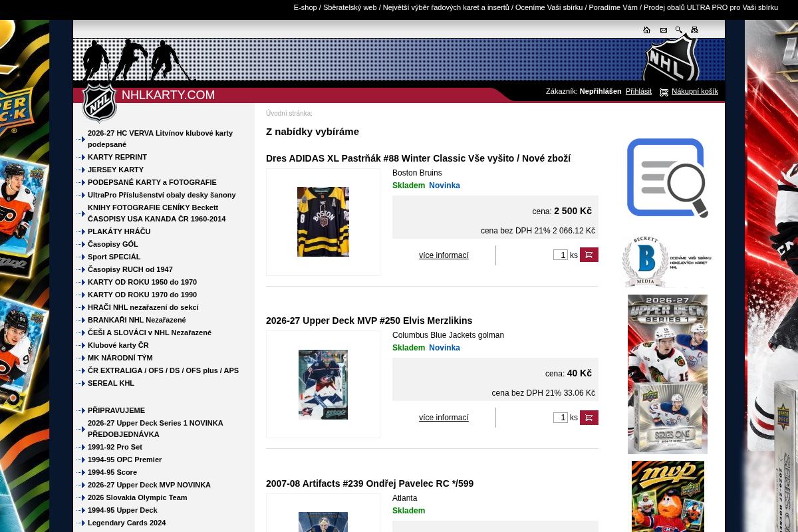Viewport: 798px width, 532px height.
Task: Open ČR EXTRALIGA / OFS / DS category
Action: [x=163, y=370]
